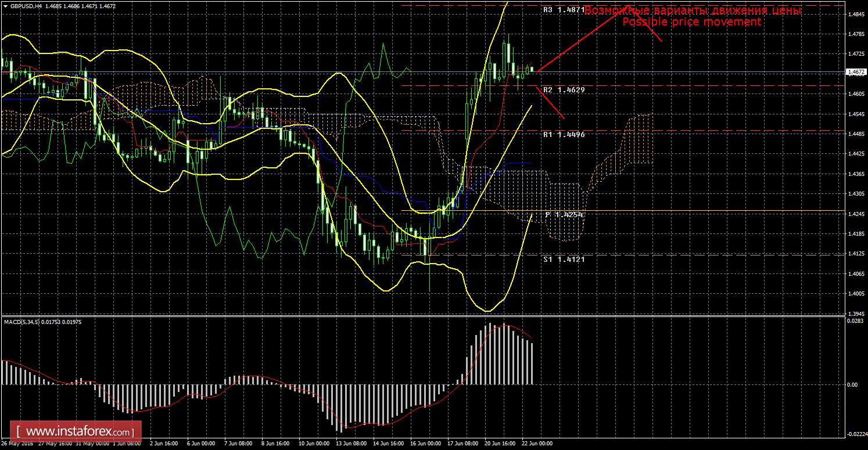868x450 pixels.
Task: Select the Russian red annotation text line
Action: click(x=693, y=10)
